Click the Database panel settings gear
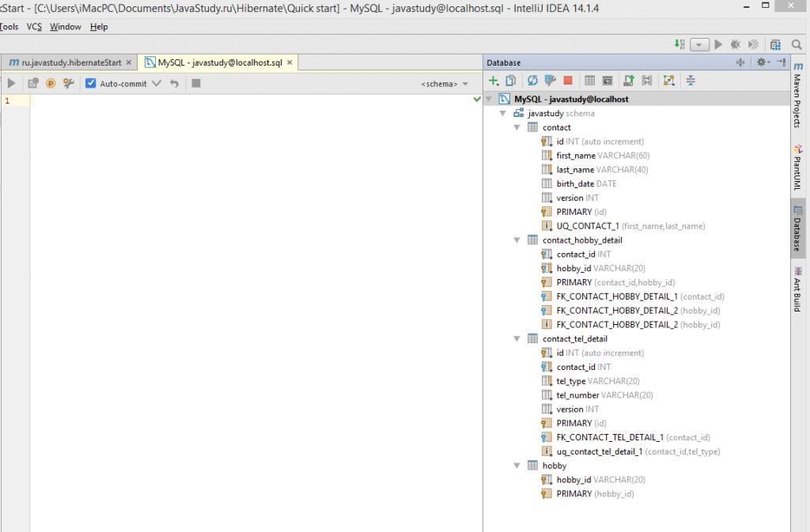810x532 pixels. click(762, 62)
